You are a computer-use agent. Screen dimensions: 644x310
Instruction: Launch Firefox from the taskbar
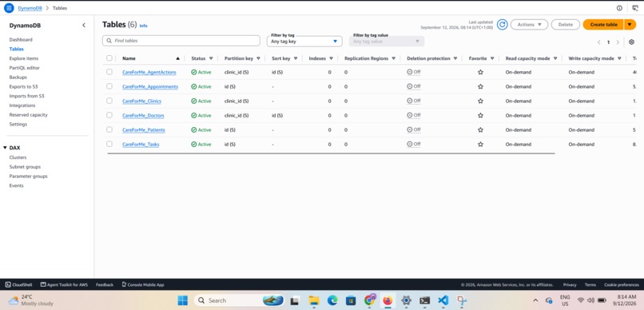[388, 300]
